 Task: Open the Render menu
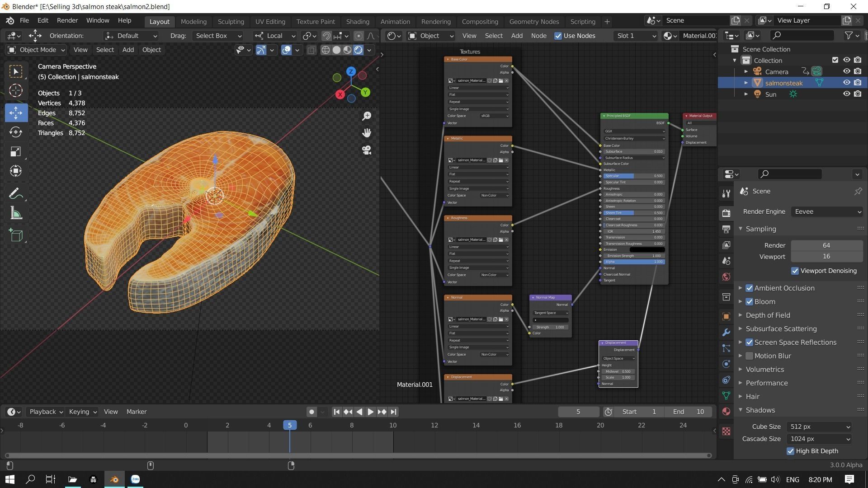coord(67,21)
